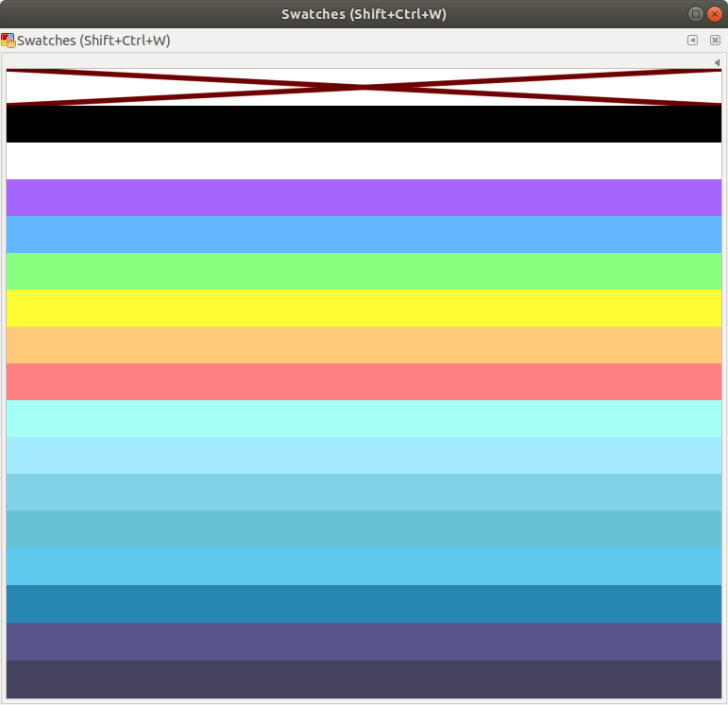This screenshot has width=728, height=705.
Task: Select the blue swatch directly below purple
Action: pyautogui.click(x=364, y=234)
